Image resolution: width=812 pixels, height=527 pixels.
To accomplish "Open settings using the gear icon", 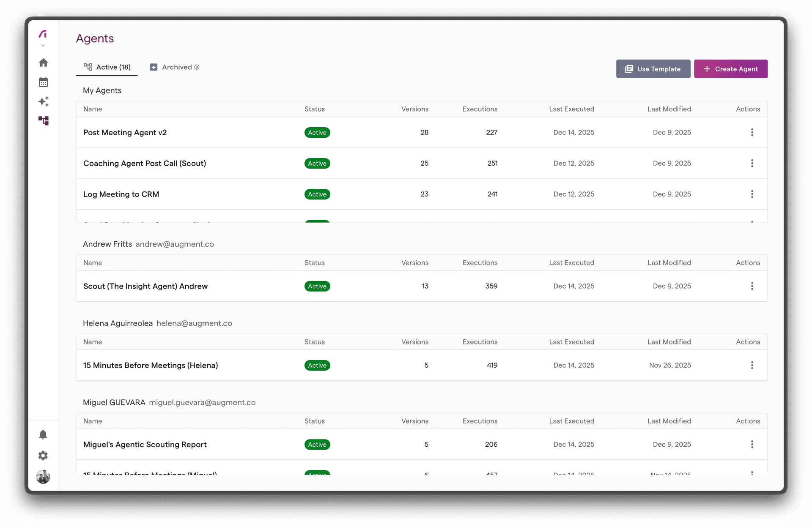I will [43, 456].
